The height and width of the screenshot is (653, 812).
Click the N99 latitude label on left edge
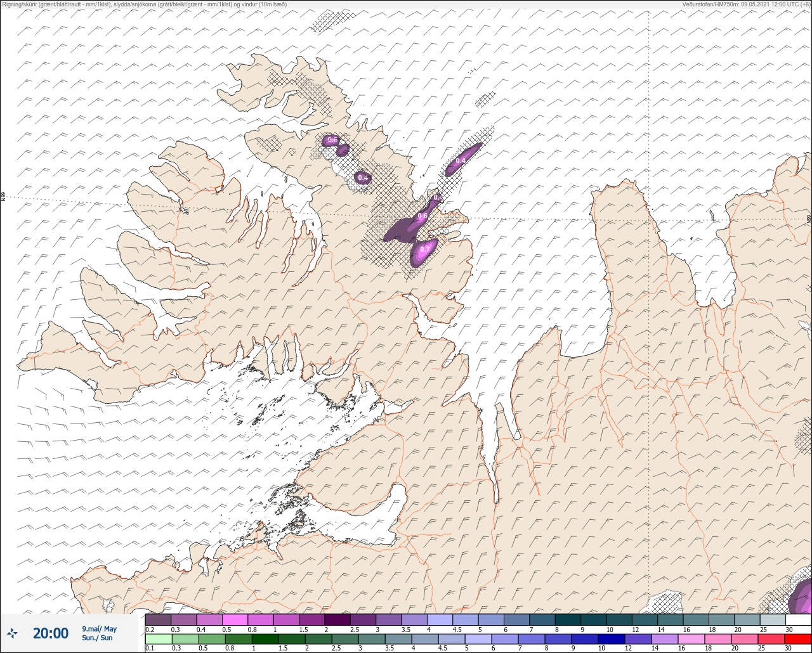[x=3, y=197]
